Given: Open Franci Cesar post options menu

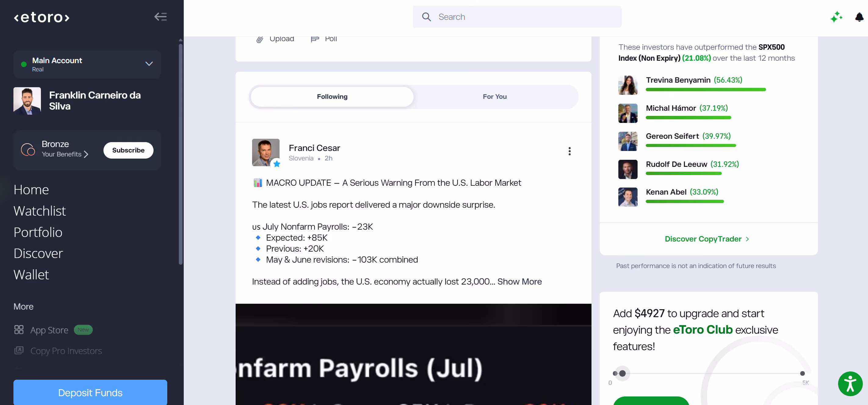Looking at the screenshot, I should [570, 151].
